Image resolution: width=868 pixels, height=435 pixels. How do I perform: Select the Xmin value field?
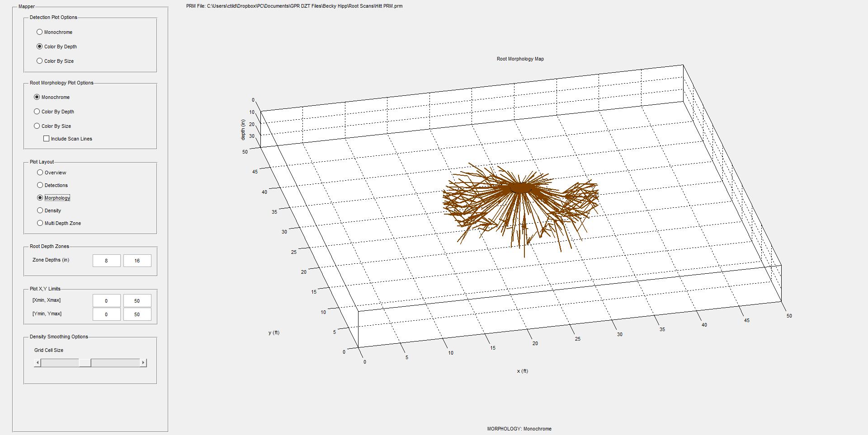[x=106, y=300]
